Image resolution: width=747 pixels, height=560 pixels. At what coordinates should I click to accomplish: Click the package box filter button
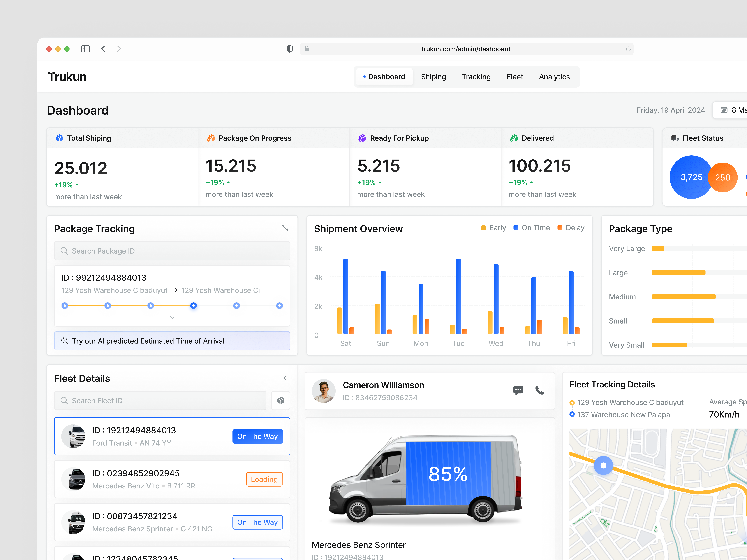(x=281, y=401)
